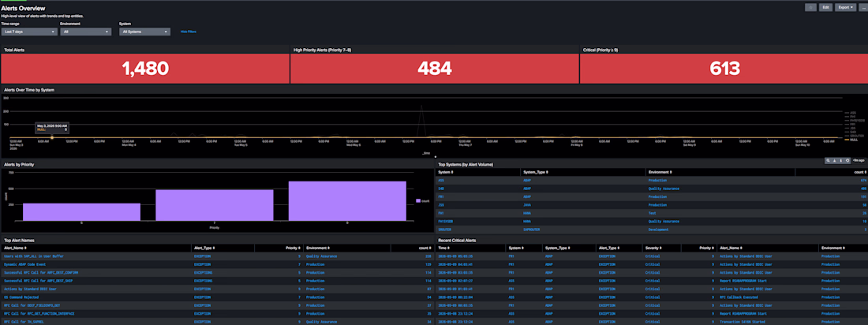Click 2026-05-09 02:07:27 critical alert time
Image resolution: width=868 pixels, height=325 pixels.
455,281
